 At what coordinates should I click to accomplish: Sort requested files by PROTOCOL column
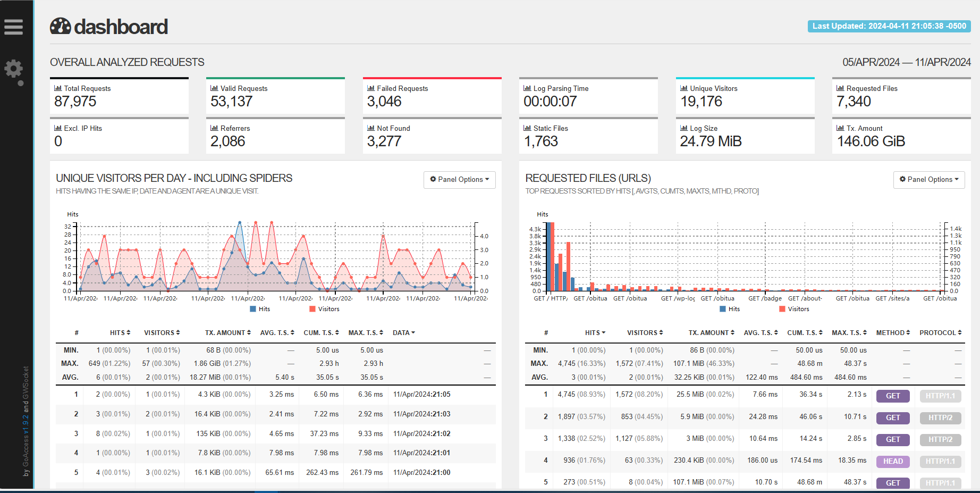coord(941,333)
